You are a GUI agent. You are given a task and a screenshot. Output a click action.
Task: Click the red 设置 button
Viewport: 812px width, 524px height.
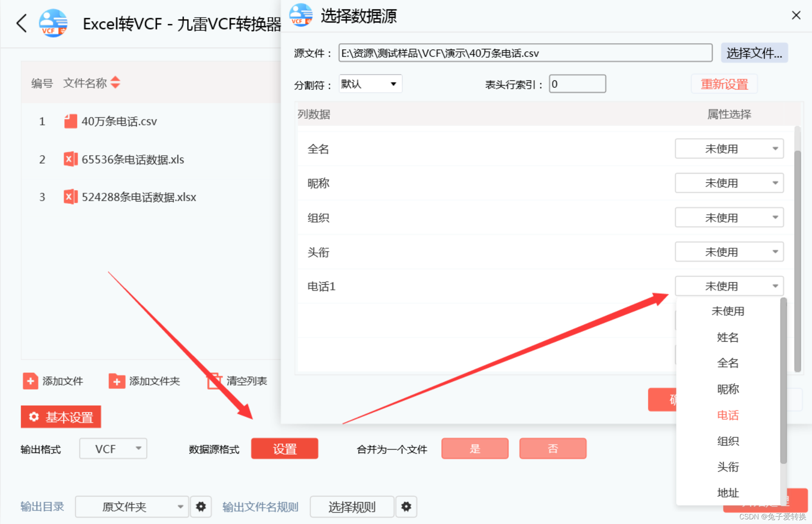click(x=284, y=449)
